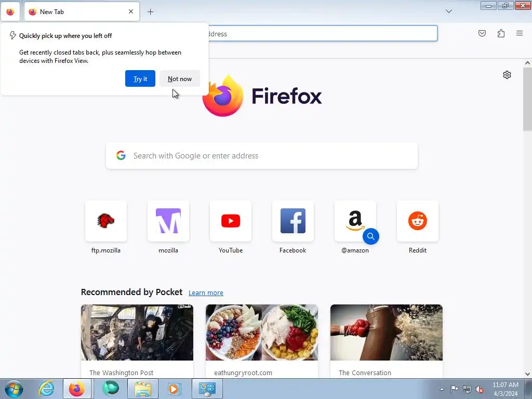Open the Action Center flag icon
Viewport: 532px width, 399px height.
454,389
